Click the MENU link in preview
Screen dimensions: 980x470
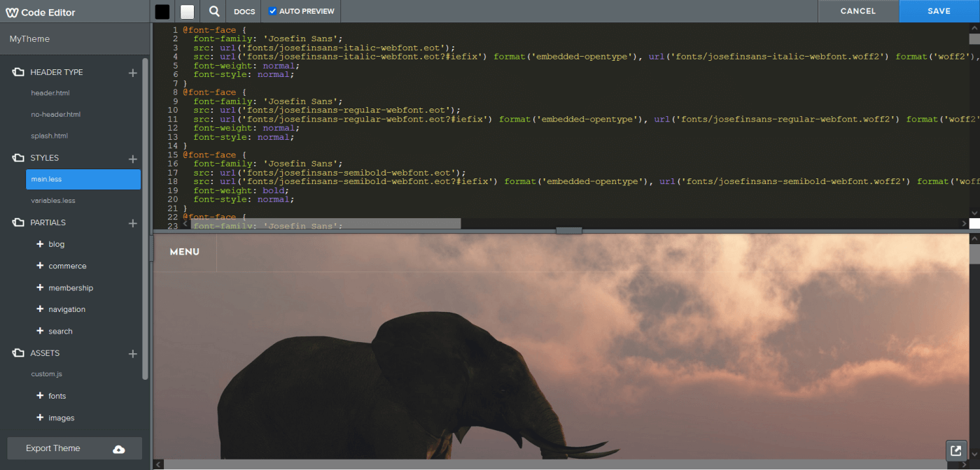(x=185, y=252)
